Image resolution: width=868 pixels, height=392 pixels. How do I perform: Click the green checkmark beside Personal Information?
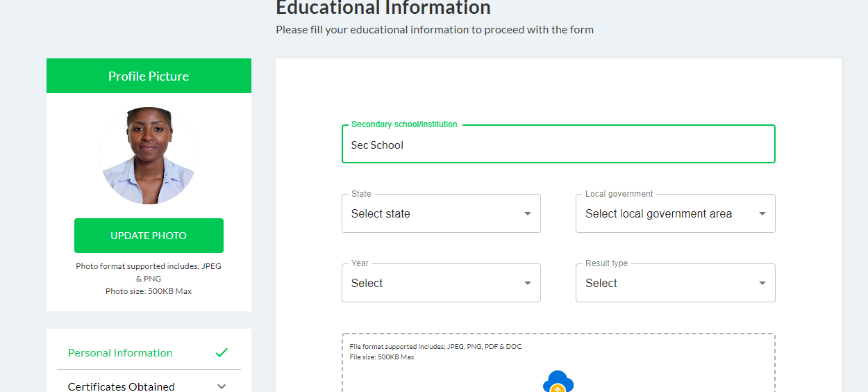tap(222, 352)
